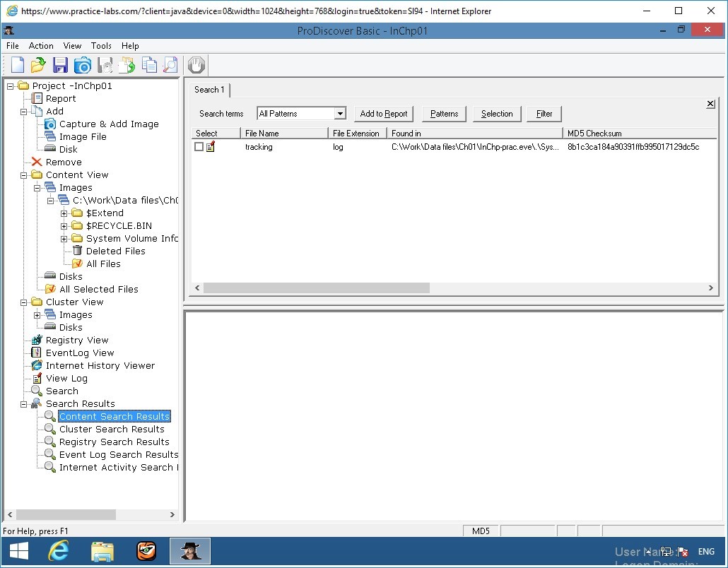Click right arrow of results scrollbar

coord(711,288)
